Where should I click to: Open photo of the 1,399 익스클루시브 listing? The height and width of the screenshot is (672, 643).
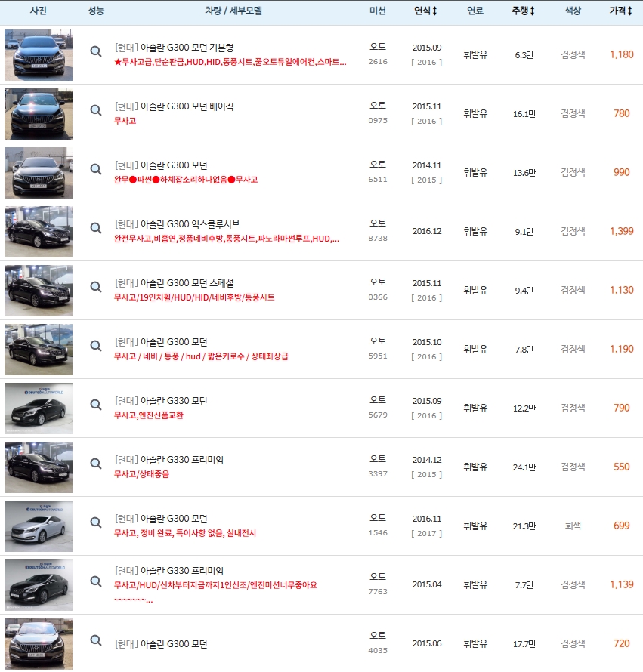tap(39, 232)
